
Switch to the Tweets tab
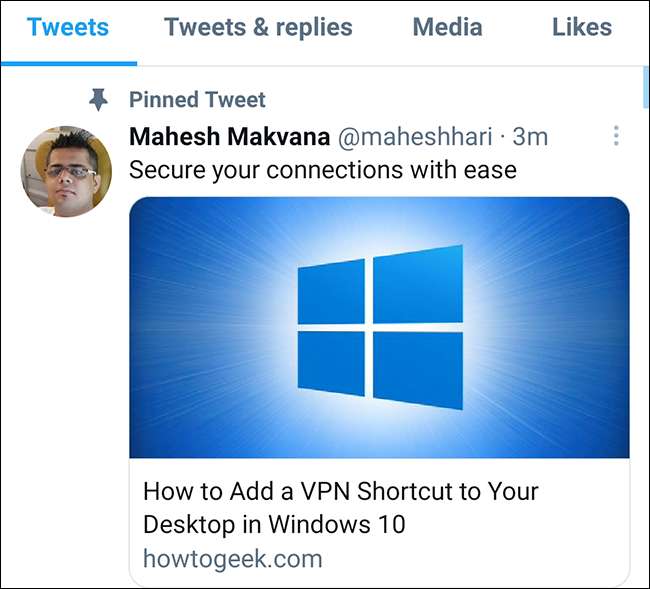[68, 27]
